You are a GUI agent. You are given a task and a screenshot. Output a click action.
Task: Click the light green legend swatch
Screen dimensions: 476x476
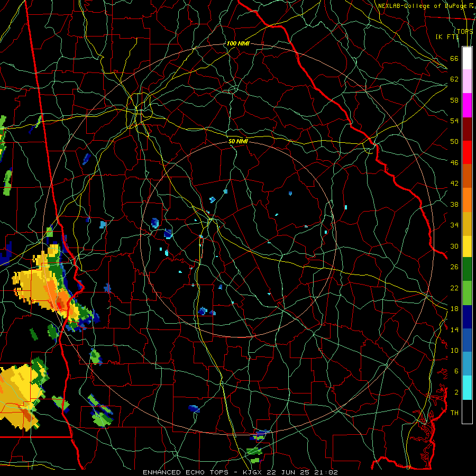[467, 293]
